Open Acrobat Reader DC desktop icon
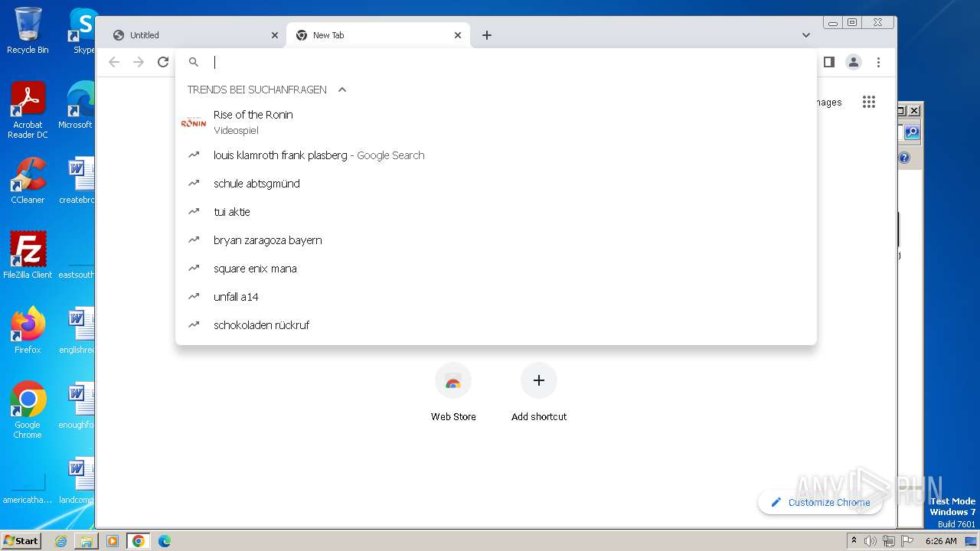Viewport: 980px width, 551px height. click(28, 110)
